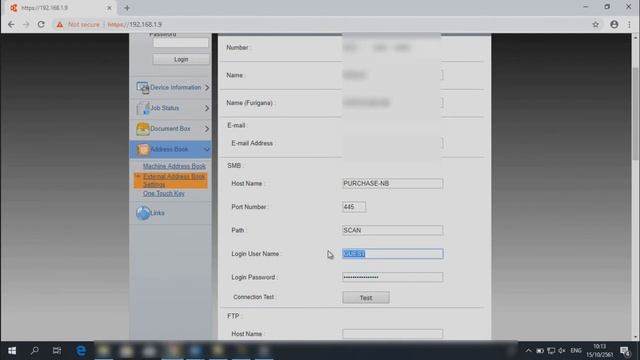
Task: Click the network icon in tray
Action: (x=551, y=351)
